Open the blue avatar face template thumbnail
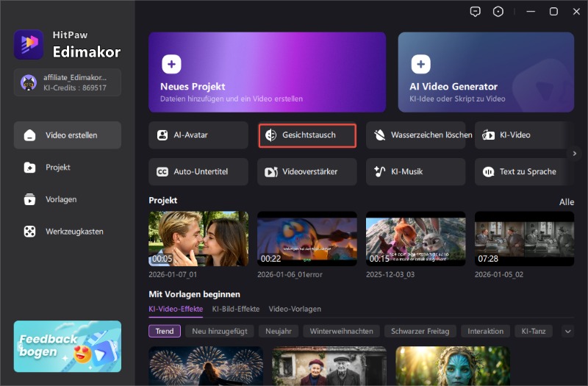Image resolution: width=588 pixels, height=386 pixels. [453, 365]
